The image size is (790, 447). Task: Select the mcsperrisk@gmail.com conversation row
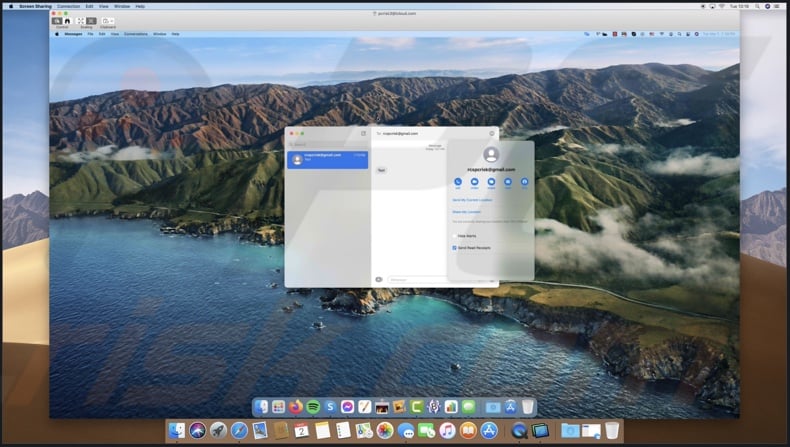click(327, 159)
